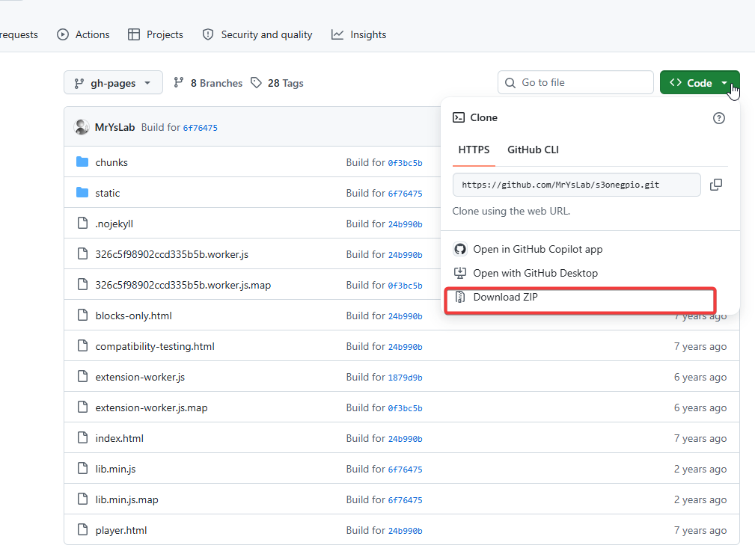Click '2 years ago' in lib.min.js.map row

[x=700, y=500]
